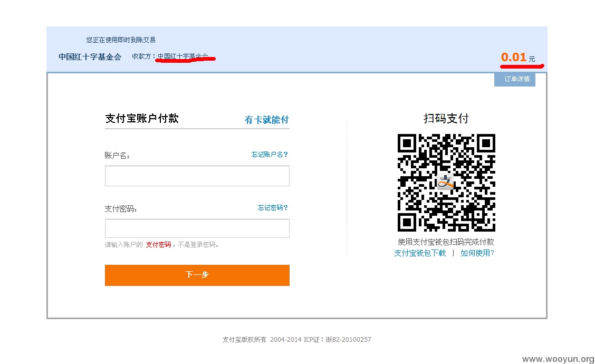Click the bold 中国红十字基金会 title
Viewport: 595px width, 364px height.
click(x=90, y=57)
